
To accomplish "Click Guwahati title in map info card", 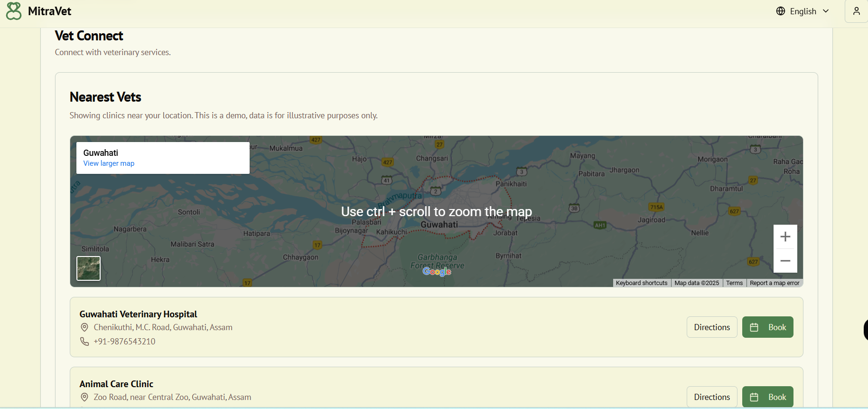I will [101, 153].
